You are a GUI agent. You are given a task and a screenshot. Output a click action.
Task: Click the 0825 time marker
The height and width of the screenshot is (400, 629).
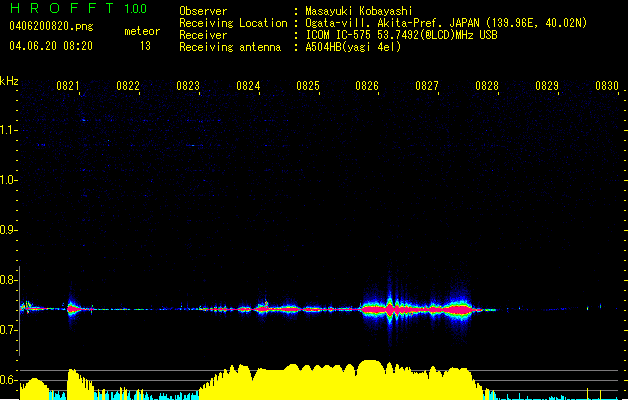pos(308,86)
